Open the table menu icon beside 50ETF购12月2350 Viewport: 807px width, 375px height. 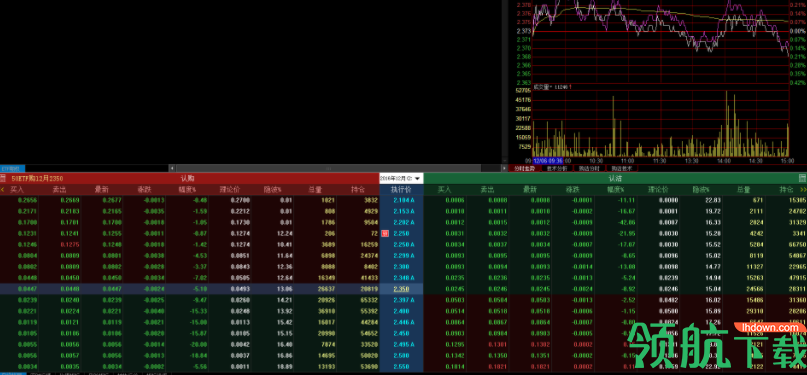coord(3,178)
